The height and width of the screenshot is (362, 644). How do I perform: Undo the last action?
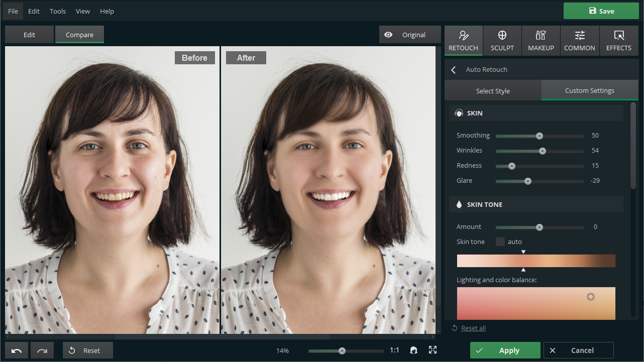click(17, 350)
